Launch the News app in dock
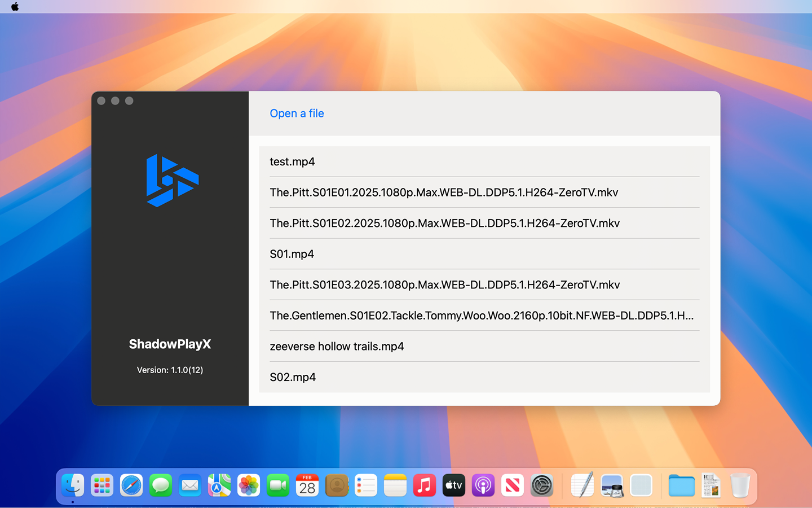The width and height of the screenshot is (812, 508). 513,485
